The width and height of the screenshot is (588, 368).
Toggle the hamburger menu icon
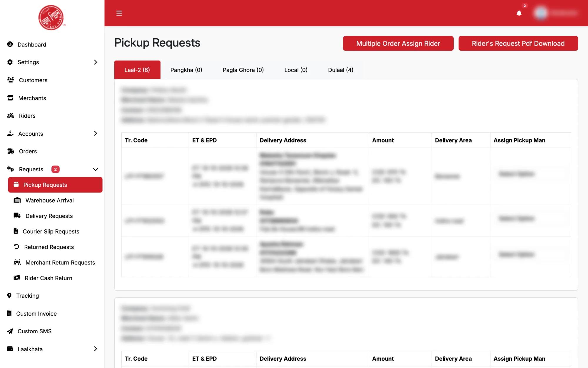pyautogui.click(x=119, y=13)
